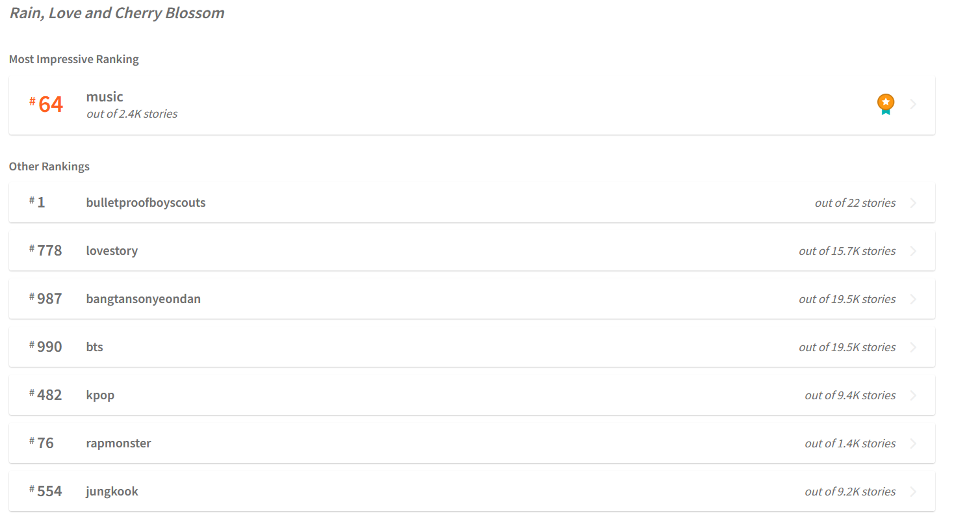Click the chevron arrow on bts row
This screenshot has width=980, height=515.
click(914, 347)
